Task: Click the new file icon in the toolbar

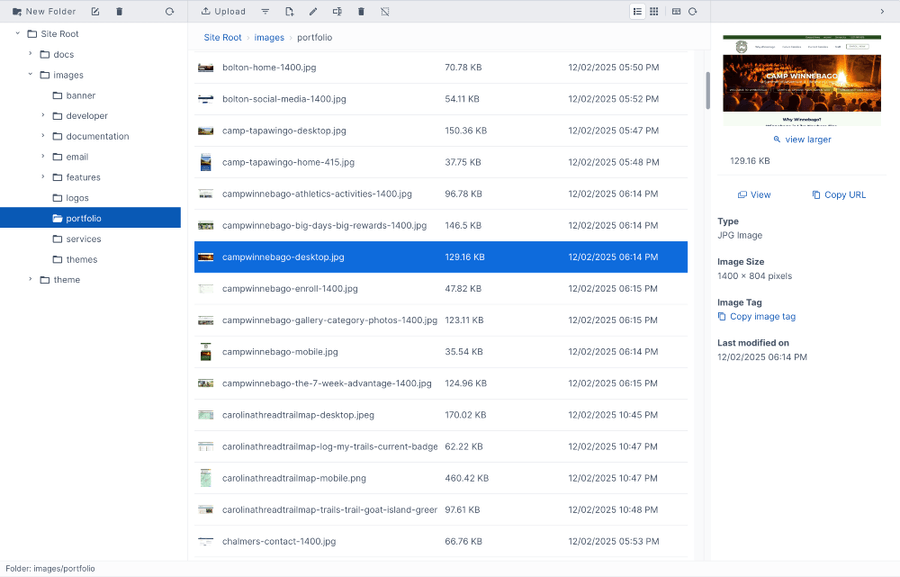Action: [x=290, y=11]
